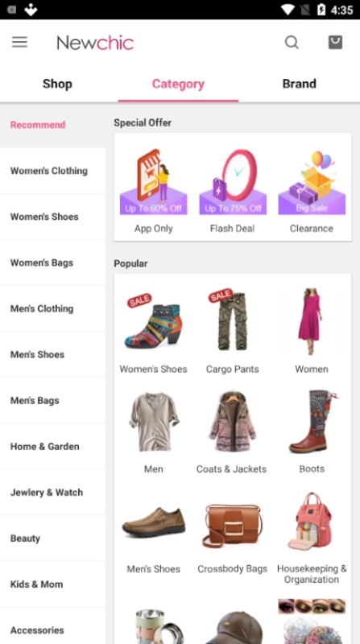Tap the search magnifier icon
Image resolution: width=360 pixels, height=644 pixels.
[x=292, y=42]
